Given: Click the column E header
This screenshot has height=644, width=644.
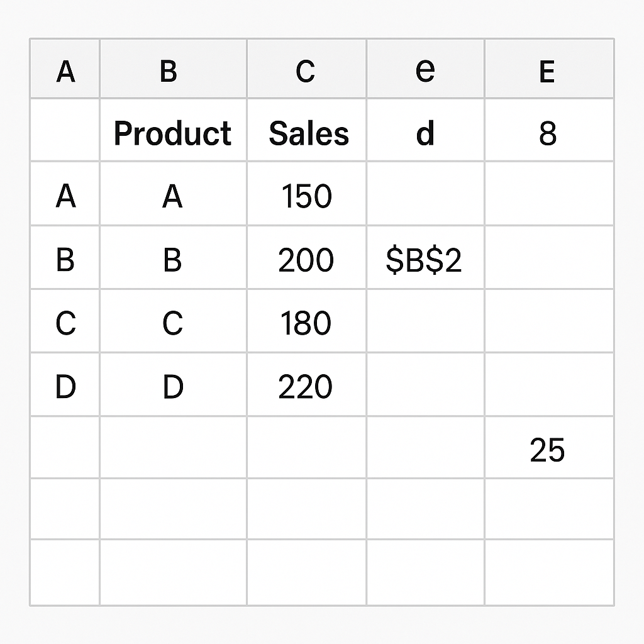Looking at the screenshot, I should [x=549, y=69].
